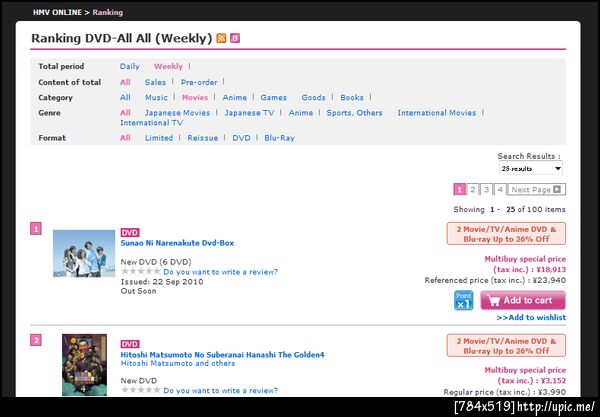Image resolution: width=600 pixels, height=417 pixels.
Task: Click the Showing 1 - 25 of 100 items text
Action: (x=509, y=209)
